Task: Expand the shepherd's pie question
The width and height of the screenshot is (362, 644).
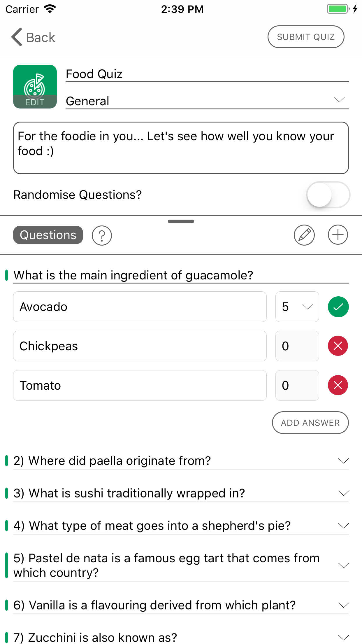Action: pyautogui.click(x=344, y=526)
